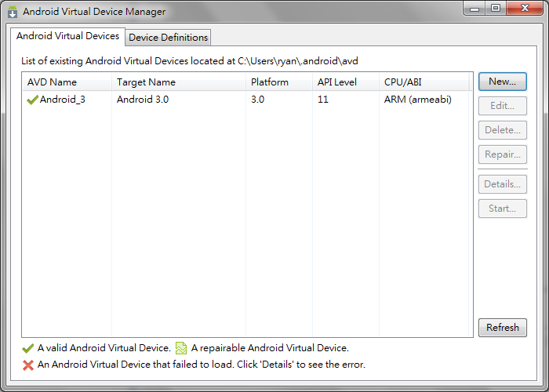Click green checkmark beside Android_3
This screenshot has width=549, height=392.
coord(32,100)
